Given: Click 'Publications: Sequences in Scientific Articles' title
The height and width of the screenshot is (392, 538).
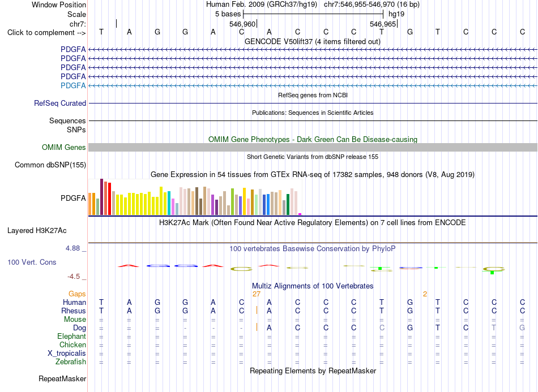Looking at the screenshot, I should 313,113.
